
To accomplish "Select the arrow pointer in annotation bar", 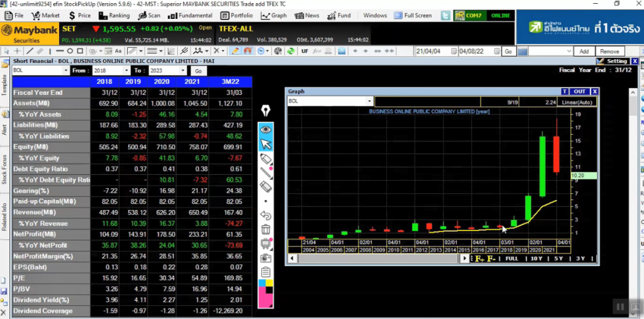I will point(266,144).
